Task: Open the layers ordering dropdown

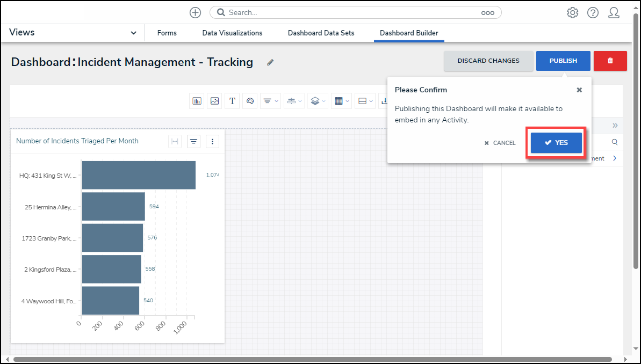Action: pyautogui.click(x=318, y=101)
